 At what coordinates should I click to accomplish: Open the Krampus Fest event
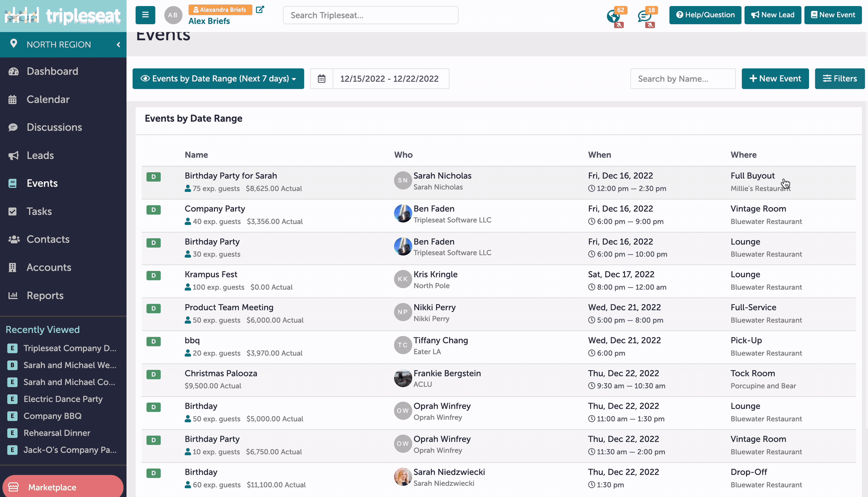(211, 274)
